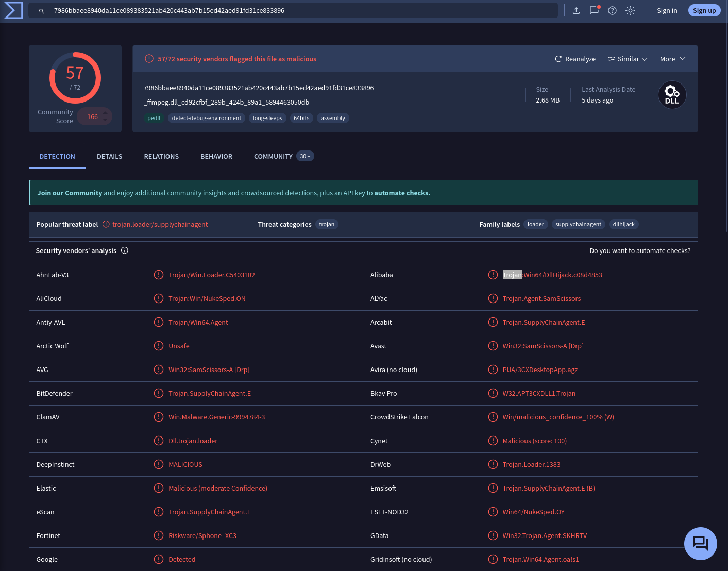Follow the Join our Community link

click(x=70, y=193)
